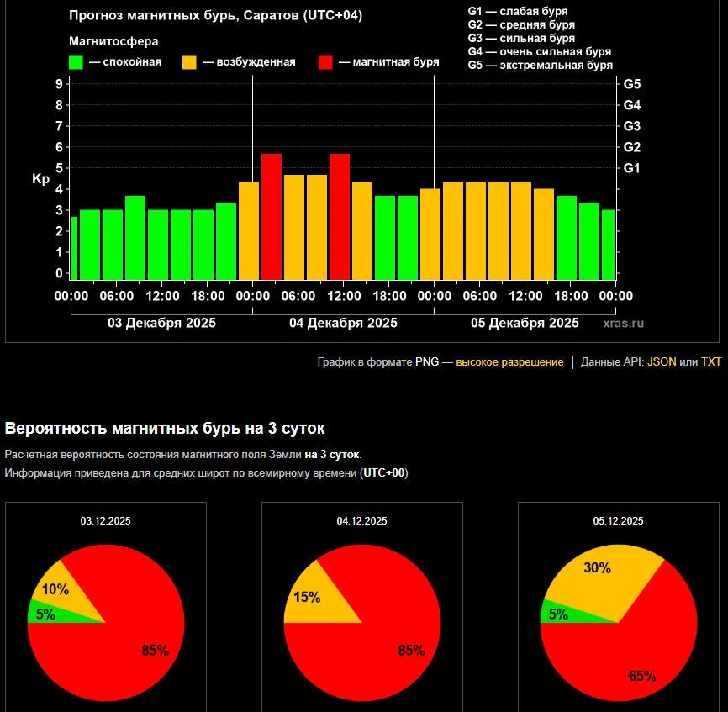This screenshot has height=712, width=728.
Task: Open the TXT API data link
Action: click(x=711, y=362)
